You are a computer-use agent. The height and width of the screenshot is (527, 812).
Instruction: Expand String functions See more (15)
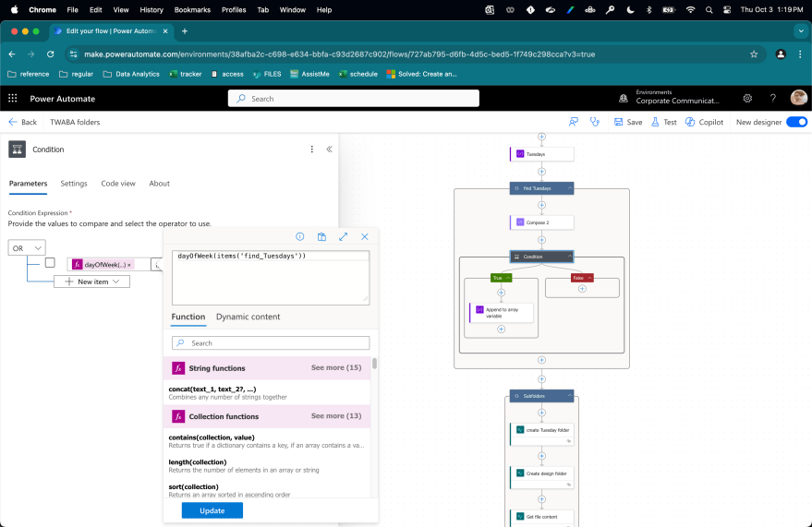336,367
